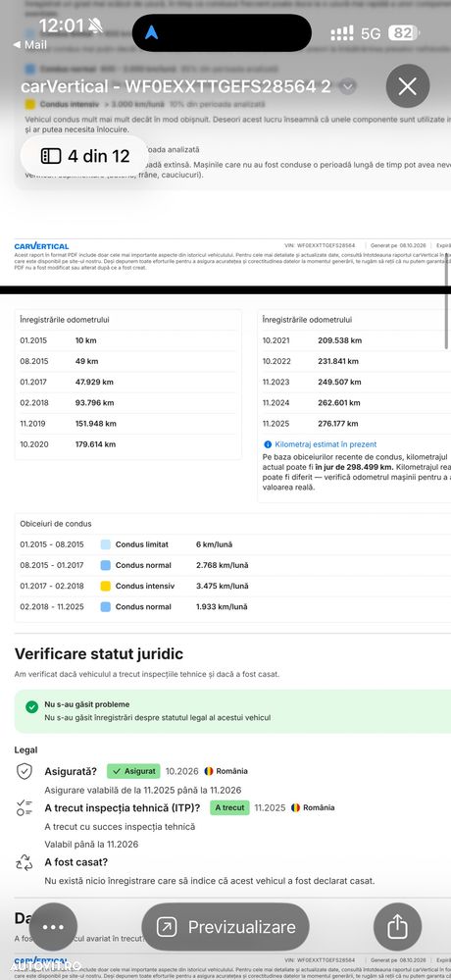451x980 pixels.
Task: Tap the green checkmark 'Nu s-au găsit probleme' icon
Action: [x=31, y=707]
